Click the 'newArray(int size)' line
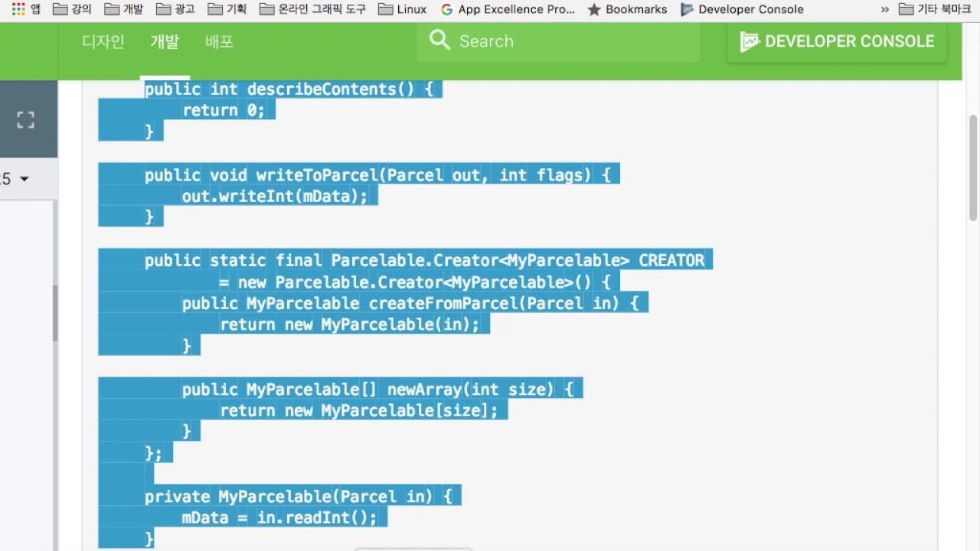Image resolution: width=980 pixels, height=551 pixels. [377, 390]
